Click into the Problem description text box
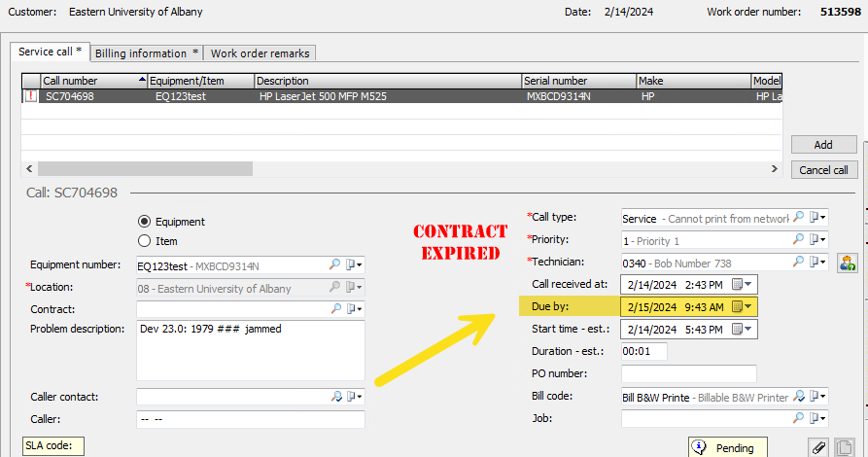 250,350
